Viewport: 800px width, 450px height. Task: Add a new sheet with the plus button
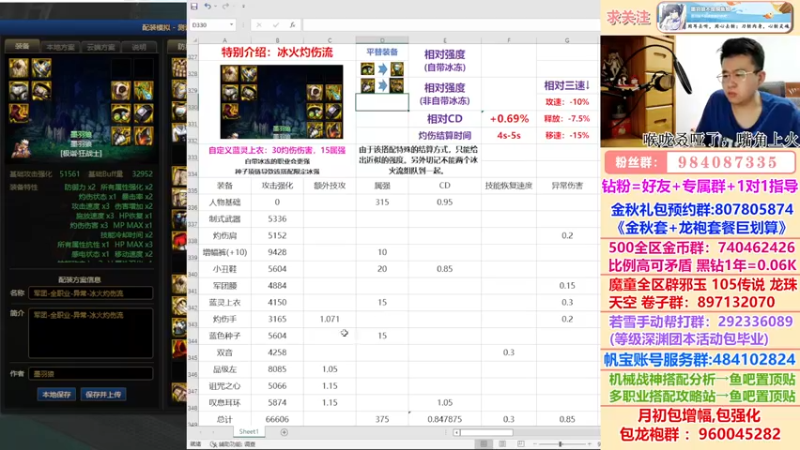pyautogui.click(x=284, y=432)
